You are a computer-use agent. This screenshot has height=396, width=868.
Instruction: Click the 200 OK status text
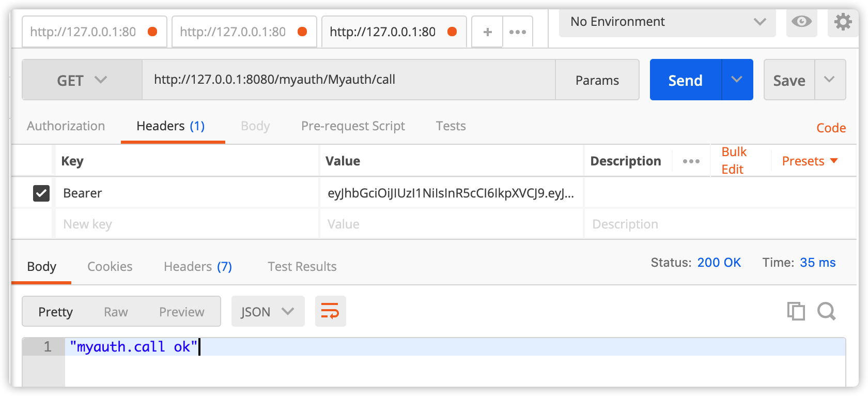pos(719,263)
